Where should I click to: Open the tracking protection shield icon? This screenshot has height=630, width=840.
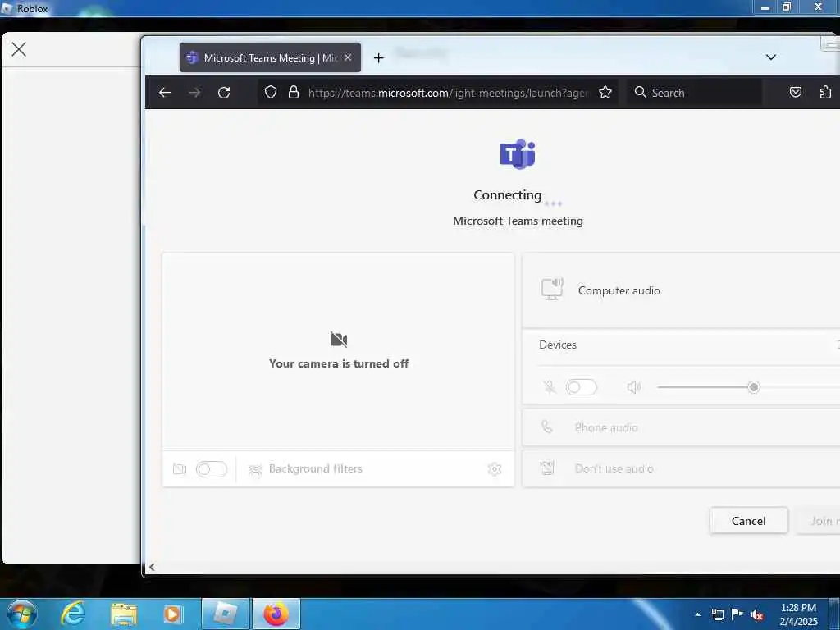click(x=271, y=92)
